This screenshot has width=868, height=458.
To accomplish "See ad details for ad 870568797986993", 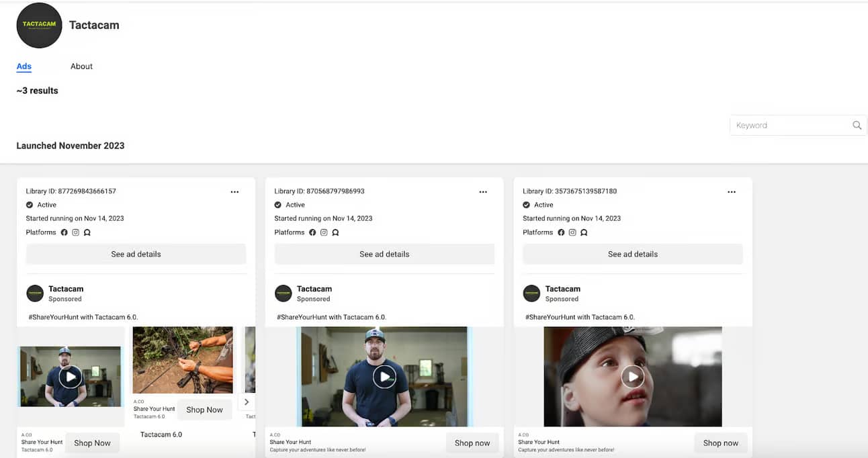I will tap(384, 254).
